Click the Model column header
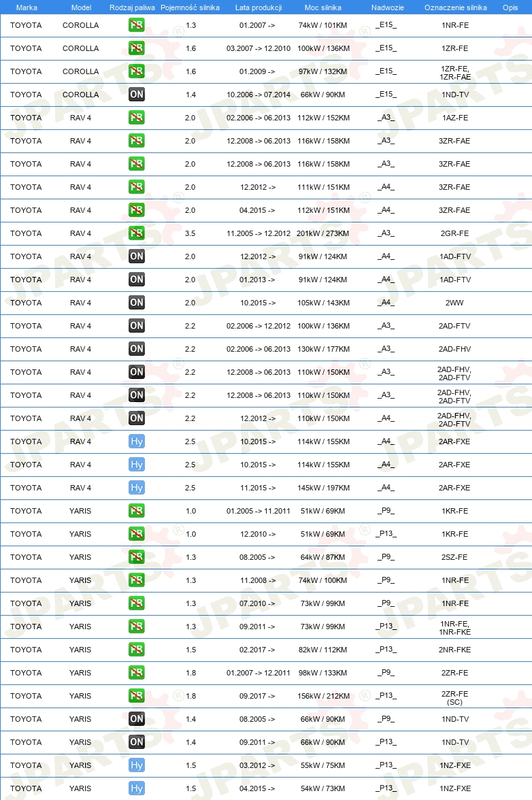This screenshot has width=532, height=800. pos(81,7)
